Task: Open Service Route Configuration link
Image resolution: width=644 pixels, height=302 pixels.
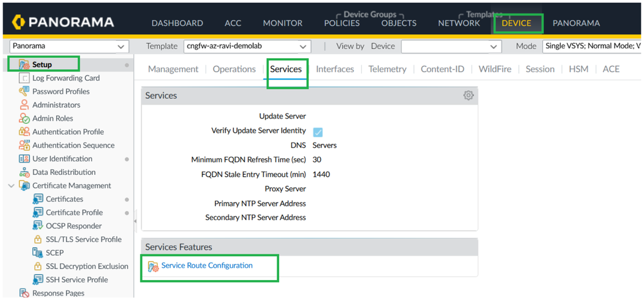Action: (206, 266)
